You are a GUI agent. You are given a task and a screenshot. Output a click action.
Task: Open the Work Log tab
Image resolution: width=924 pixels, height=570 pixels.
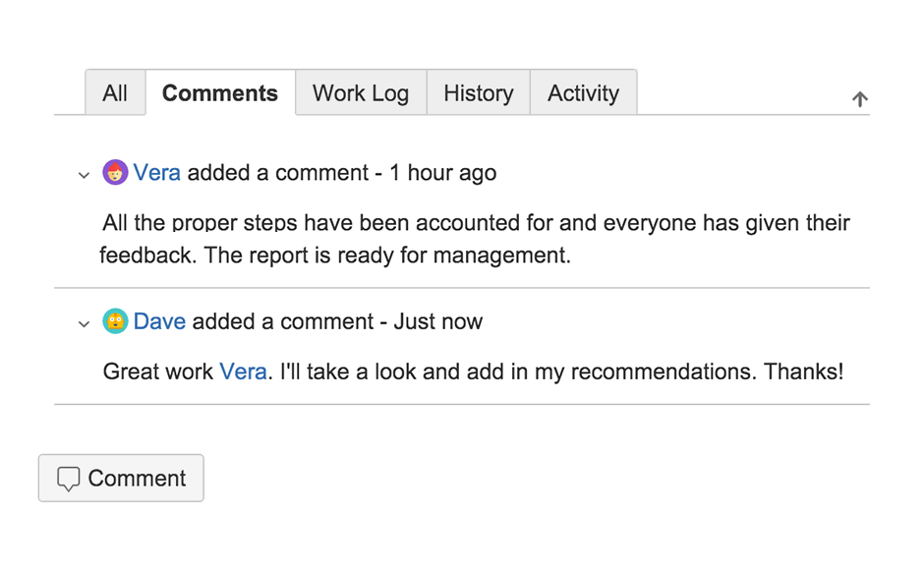pyautogui.click(x=361, y=93)
